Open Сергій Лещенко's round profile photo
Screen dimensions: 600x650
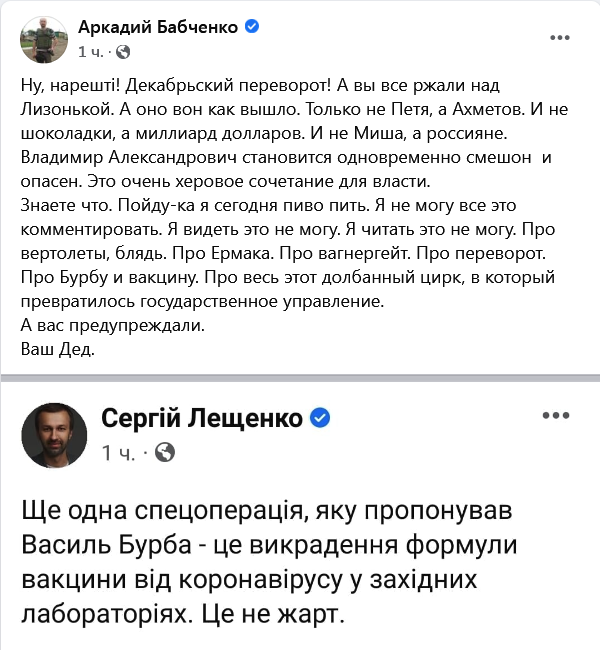click(x=54, y=436)
